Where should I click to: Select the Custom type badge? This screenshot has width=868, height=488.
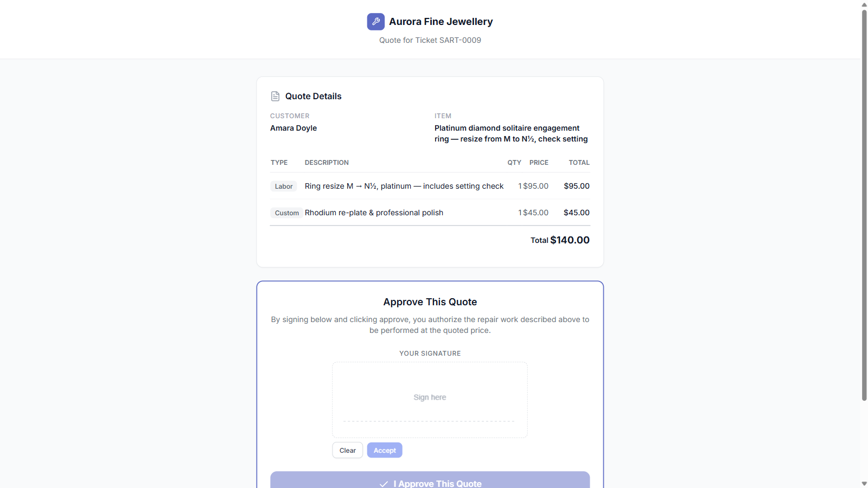pos(286,213)
